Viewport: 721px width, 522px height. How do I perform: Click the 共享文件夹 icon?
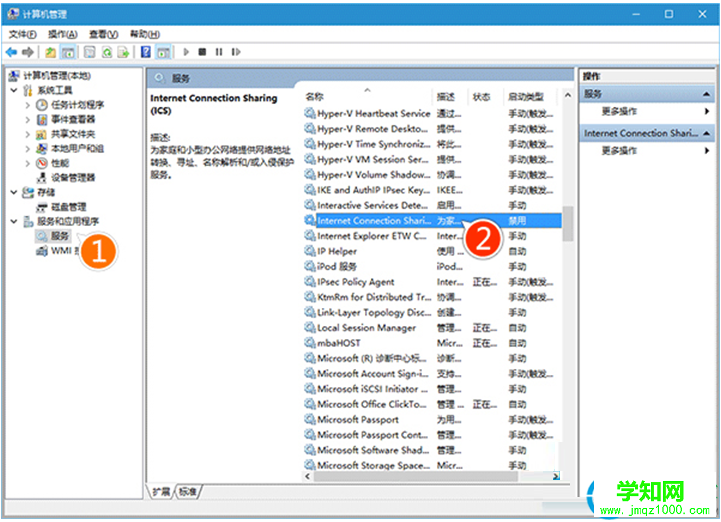tap(42, 134)
